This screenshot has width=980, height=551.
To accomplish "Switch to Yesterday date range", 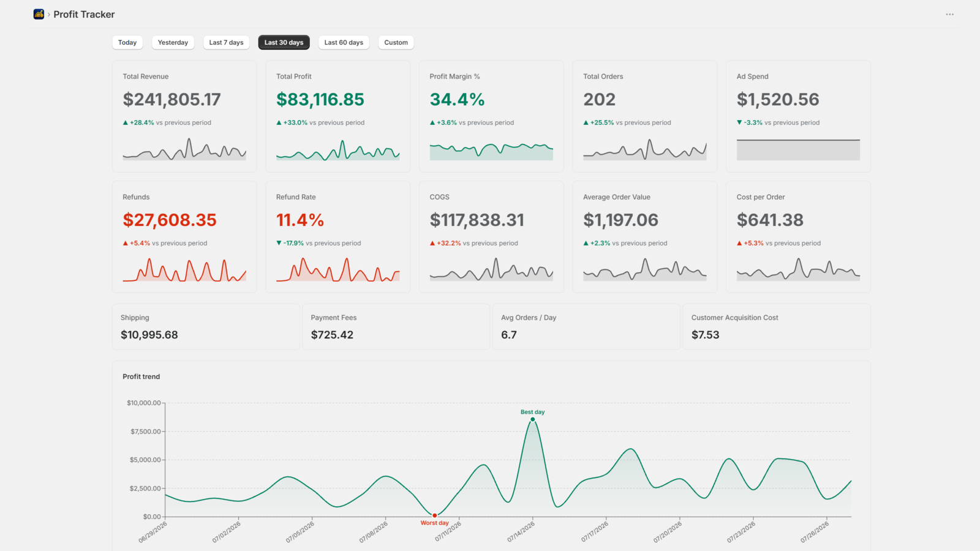I will tap(173, 42).
